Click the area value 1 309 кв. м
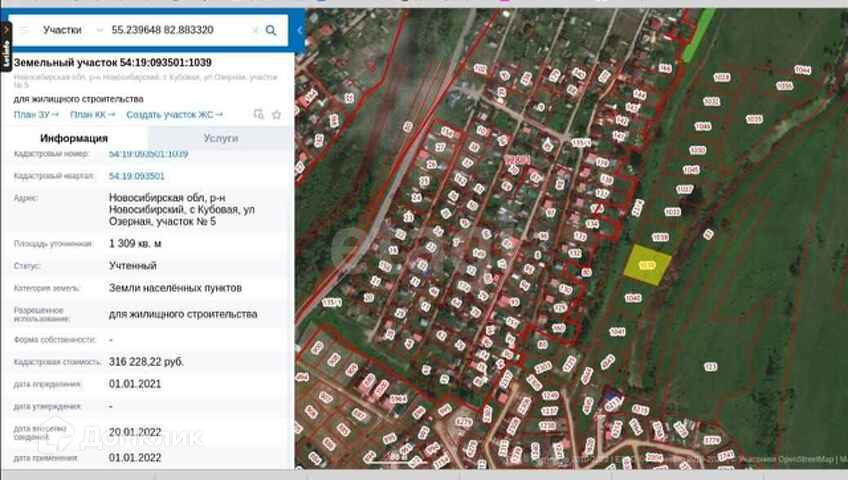The width and height of the screenshot is (848, 480). click(x=135, y=244)
